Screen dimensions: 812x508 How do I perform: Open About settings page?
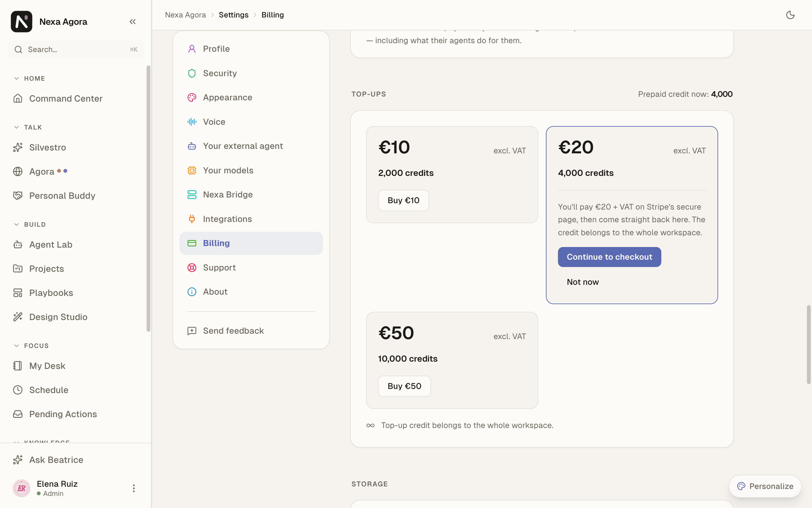pyautogui.click(x=251, y=292)
